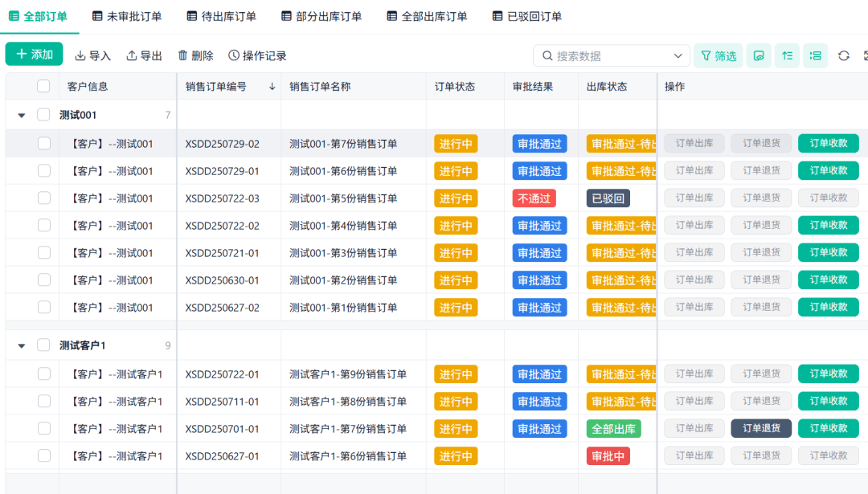Switch to the 未审批订单 tab
868x494 pixels.
tap(127, 17)
